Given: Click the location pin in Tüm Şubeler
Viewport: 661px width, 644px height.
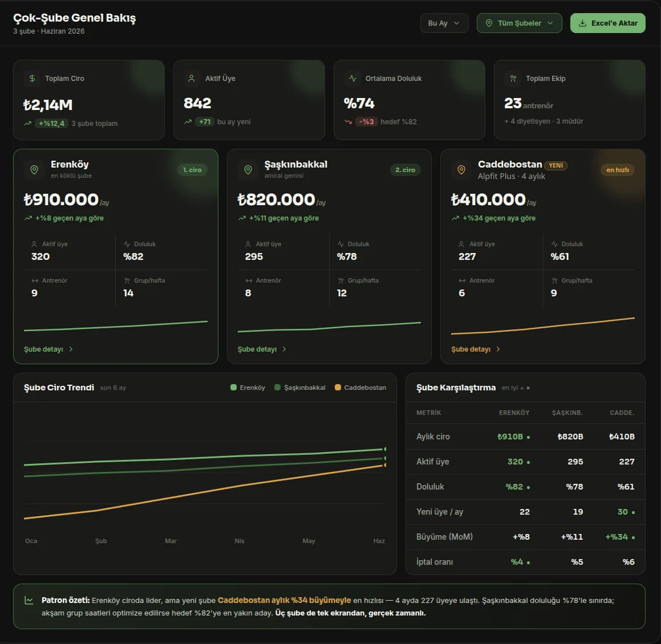Looking at the screenshot, I should [x=489, y=23].
